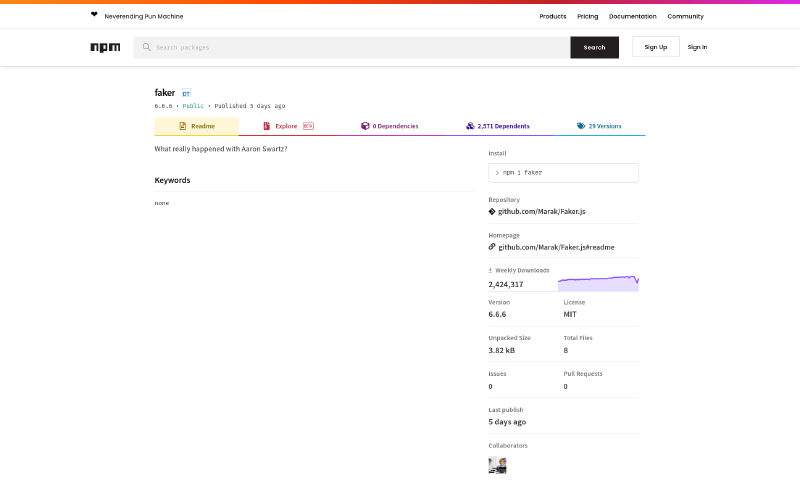Select the Aaron Swartz readme sentence
This screenshot has width=800, height=486.
[x=221, y=149]
